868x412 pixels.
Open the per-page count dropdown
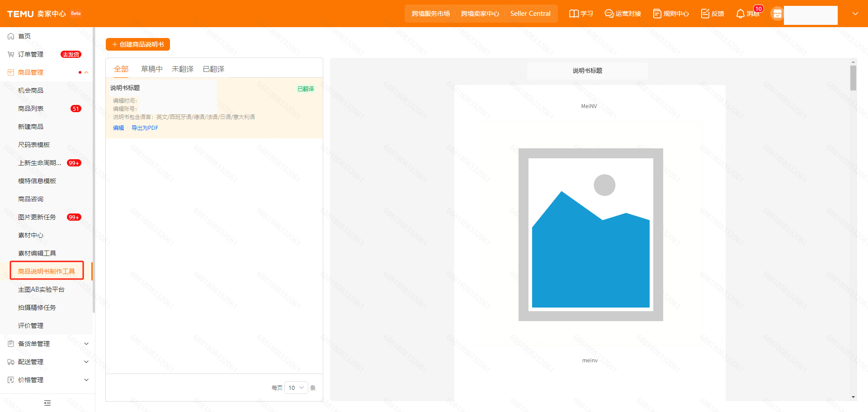click(296, 388)
